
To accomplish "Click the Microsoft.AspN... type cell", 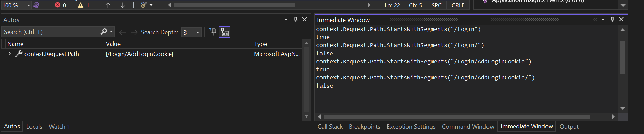I will point(277,54).
